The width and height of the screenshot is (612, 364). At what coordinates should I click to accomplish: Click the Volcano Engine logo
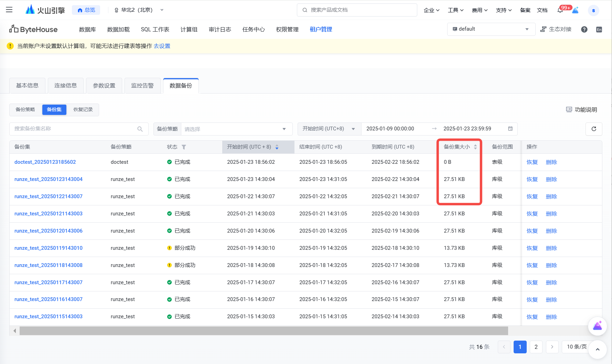[x=45, y=10]
